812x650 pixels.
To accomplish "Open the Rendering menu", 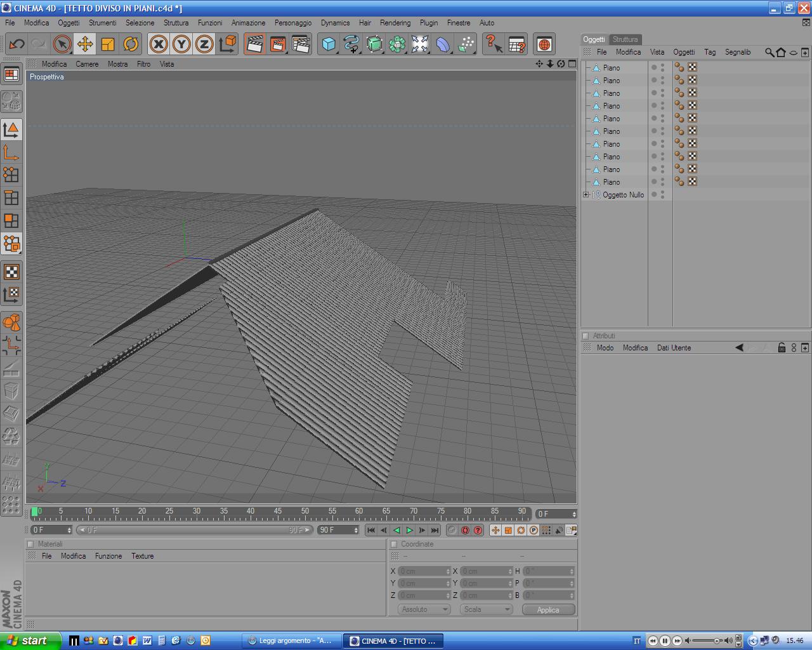I will (x=395, y=23).
